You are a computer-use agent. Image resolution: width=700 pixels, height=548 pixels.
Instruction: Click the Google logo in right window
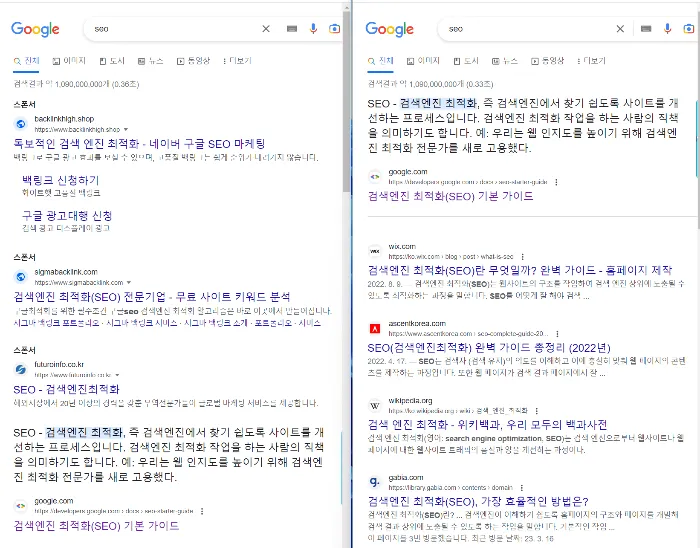click(x=390, y=29)
